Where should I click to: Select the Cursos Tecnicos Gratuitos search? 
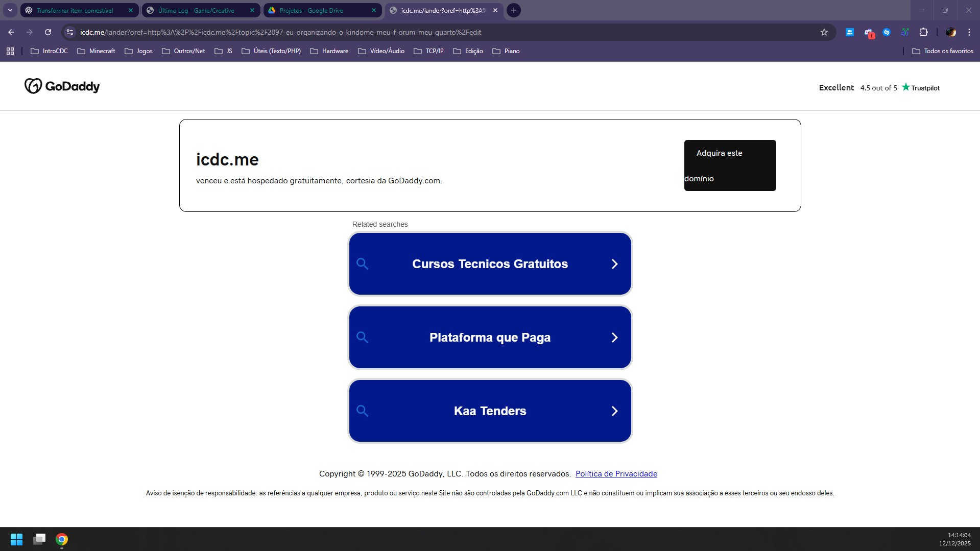point(490,264)
